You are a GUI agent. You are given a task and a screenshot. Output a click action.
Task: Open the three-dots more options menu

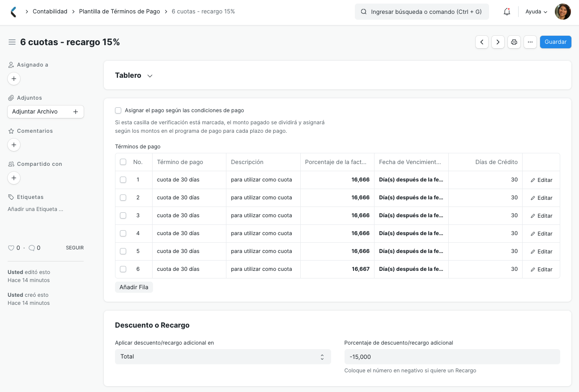coord(530,42)
